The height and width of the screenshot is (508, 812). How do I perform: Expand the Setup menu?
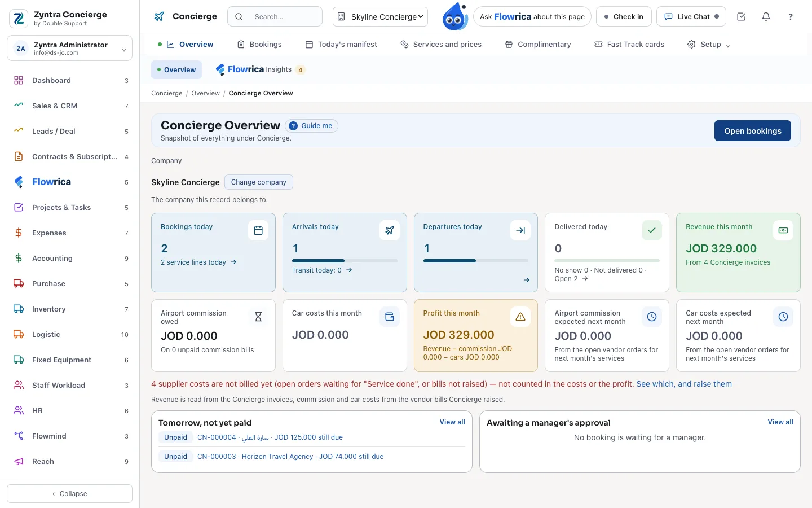point(708,44)
